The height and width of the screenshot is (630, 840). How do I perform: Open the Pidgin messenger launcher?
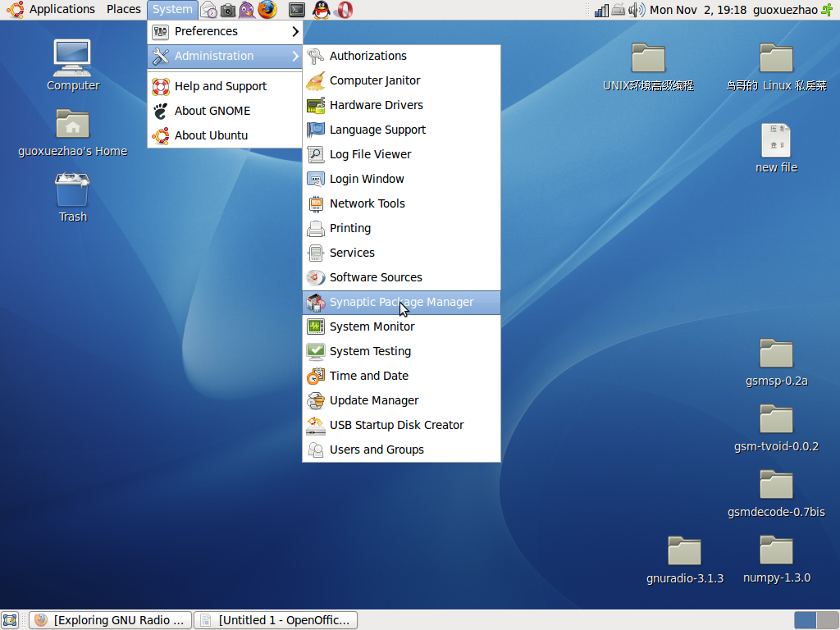247,10
